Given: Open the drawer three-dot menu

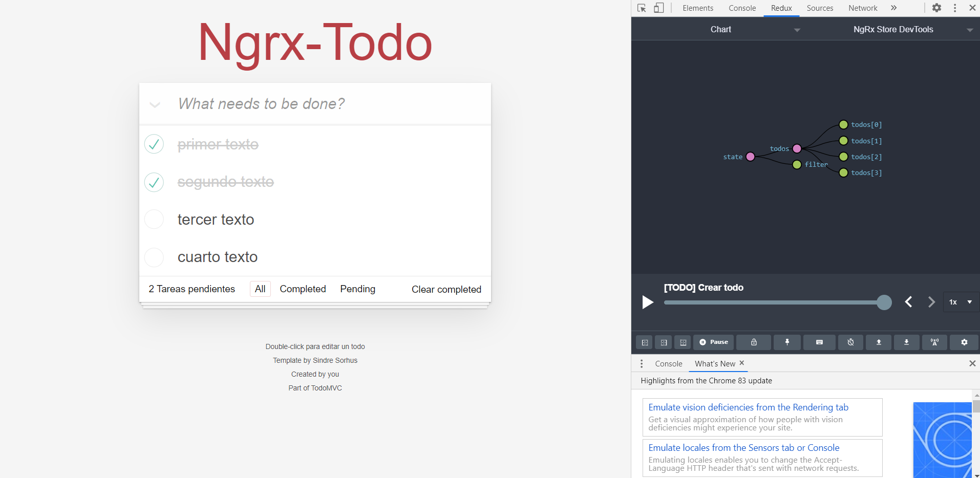Looking at the screenshot, I should pyautogui.click(x=642, y=364).
